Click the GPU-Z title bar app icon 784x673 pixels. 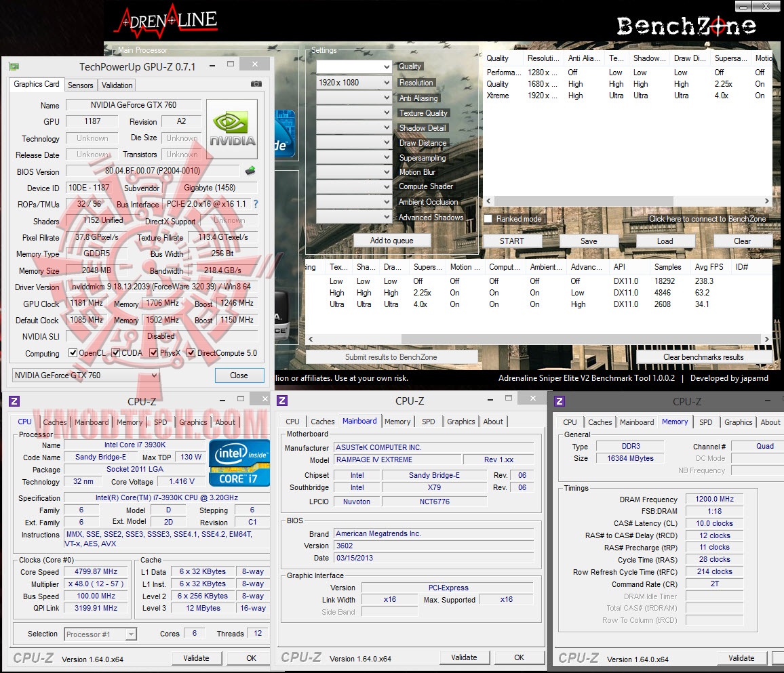tap(14, 66)
